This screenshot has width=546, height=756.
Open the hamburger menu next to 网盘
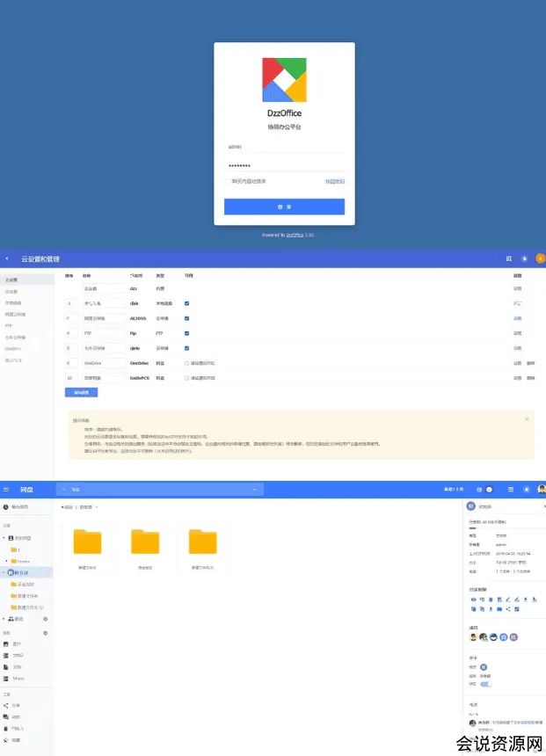coord(6,490)
